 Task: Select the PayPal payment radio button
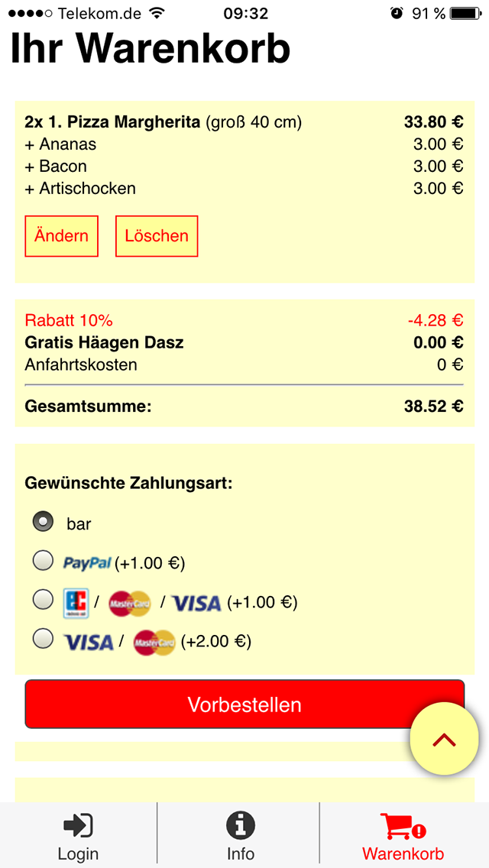pyautogui.click(x=44, y=561)
